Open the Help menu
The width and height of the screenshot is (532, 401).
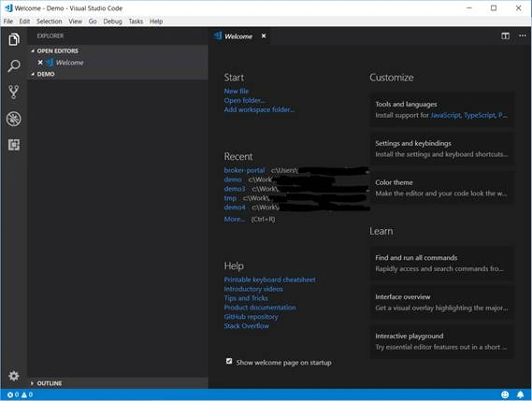[x=156, y=21]
